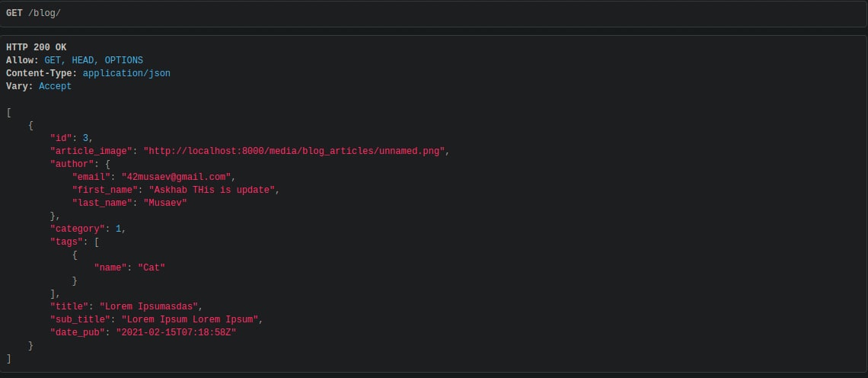Viewport: 868px width, 378px height.
Task: Open the article_image URL unnamed.png
Action: [295, 152]
